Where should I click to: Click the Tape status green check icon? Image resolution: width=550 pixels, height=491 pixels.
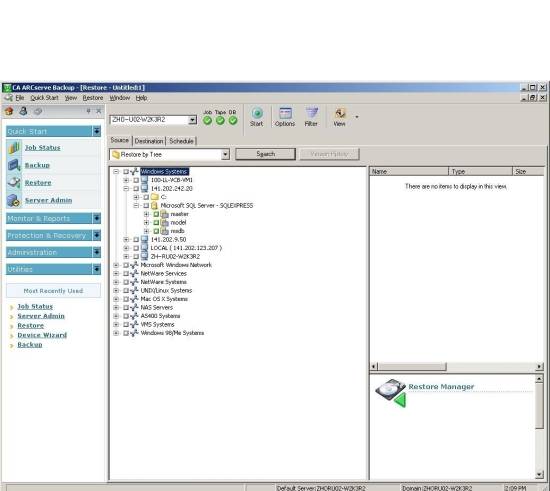[x=220, y=121]
